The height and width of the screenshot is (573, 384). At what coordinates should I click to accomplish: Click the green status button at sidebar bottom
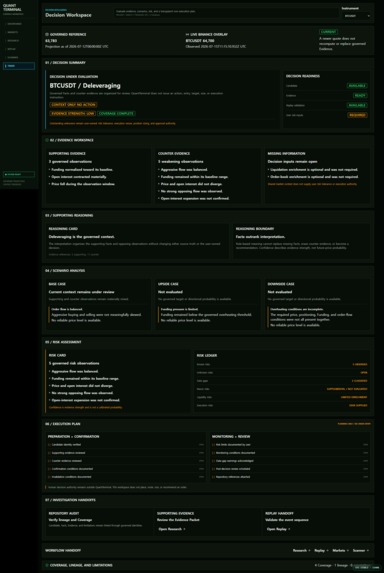(x=19, y=175)
